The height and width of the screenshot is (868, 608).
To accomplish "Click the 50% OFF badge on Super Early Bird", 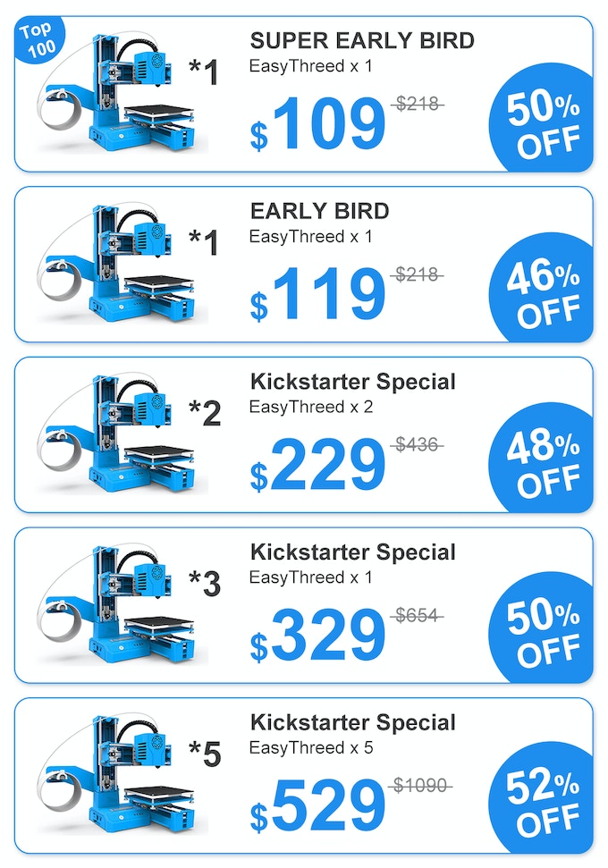I will (542, 125).
